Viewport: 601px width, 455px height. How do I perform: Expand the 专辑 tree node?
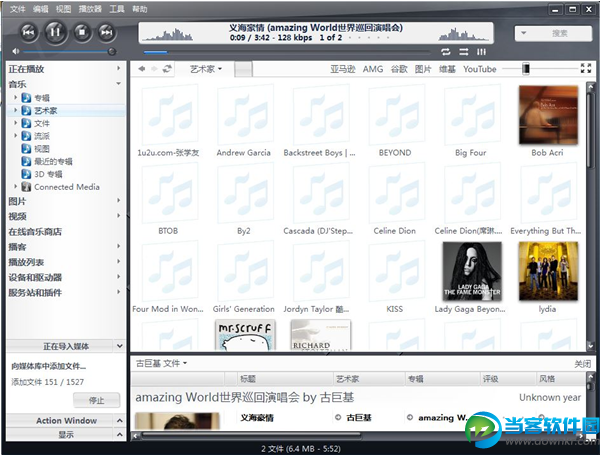(15, 98)
